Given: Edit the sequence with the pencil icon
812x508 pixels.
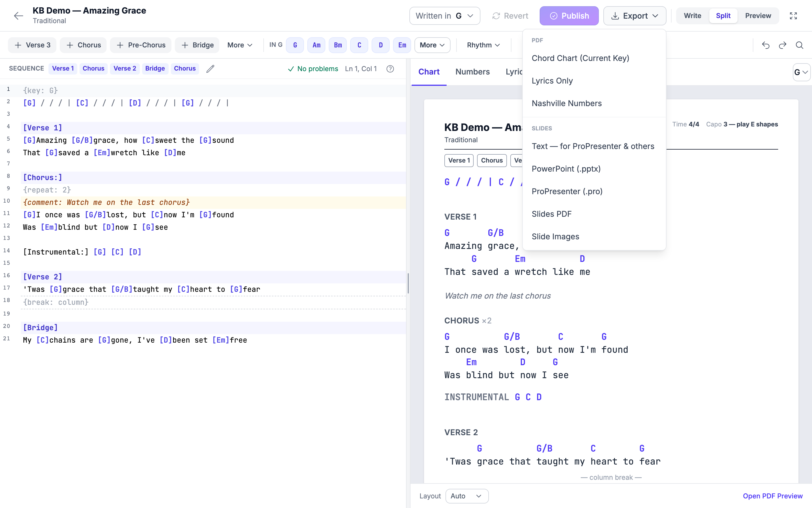Looking at the screenshot, I should pyautogui.click(x=210, y=69).
